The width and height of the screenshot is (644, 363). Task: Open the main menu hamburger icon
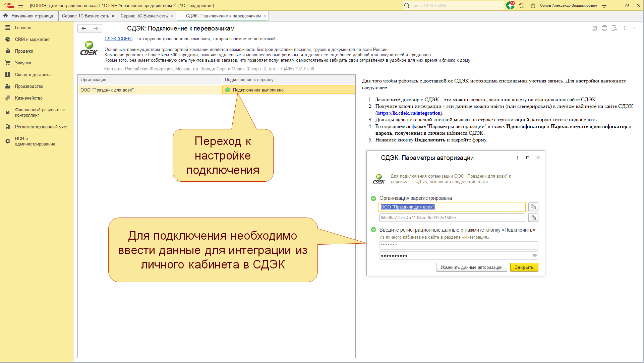(21, 5)
